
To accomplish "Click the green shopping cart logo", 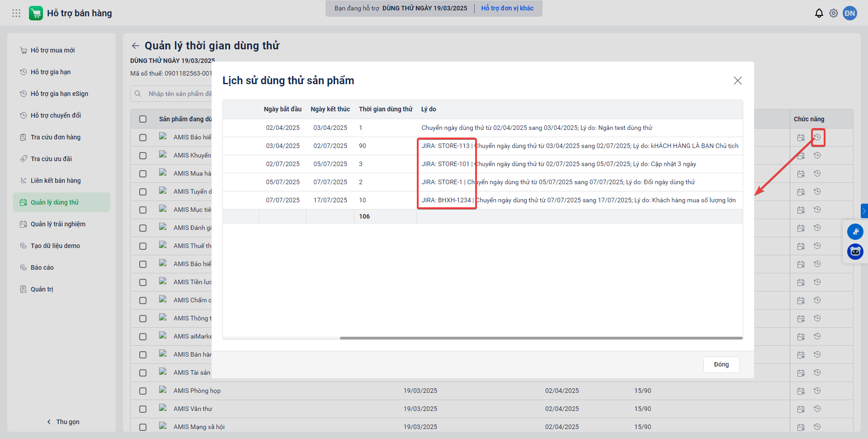I will 36,13.
